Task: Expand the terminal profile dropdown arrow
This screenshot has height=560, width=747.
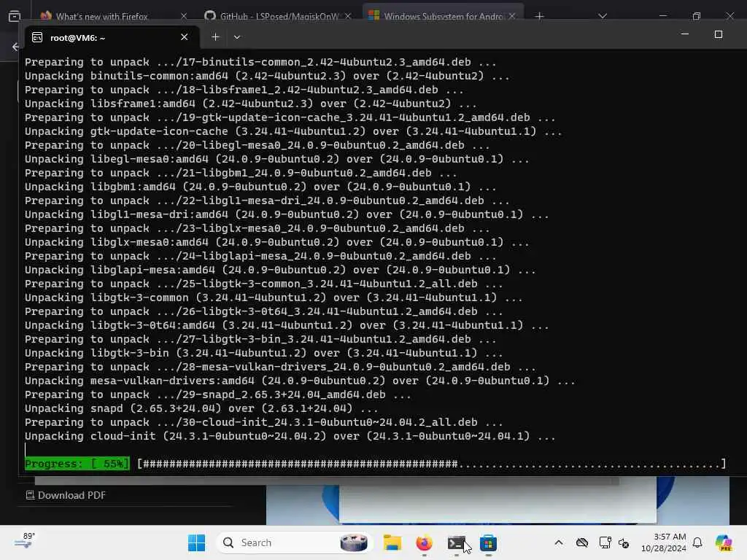Action: pyautogui.click(x=237, y=37)
